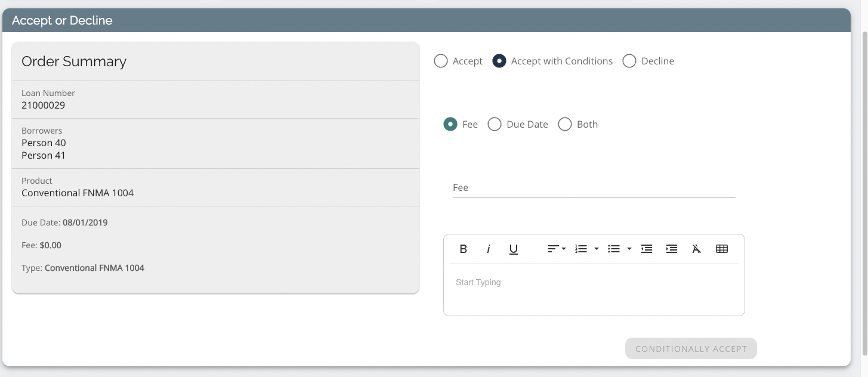868x377 pixels.
Task: Open the text alignment dropdown
Action: [557, 249]
